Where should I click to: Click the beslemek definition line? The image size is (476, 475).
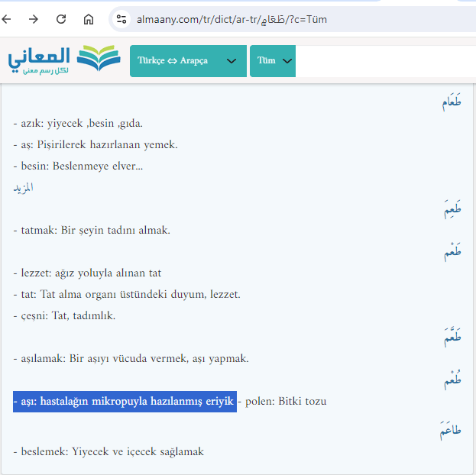(x=108, y=451)
